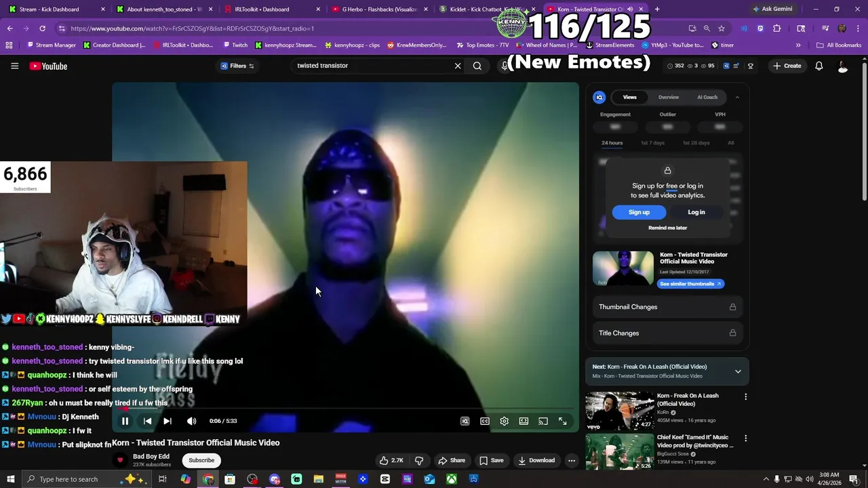Open player settings gear
868x488 pixels.
(x=505, y=421)
